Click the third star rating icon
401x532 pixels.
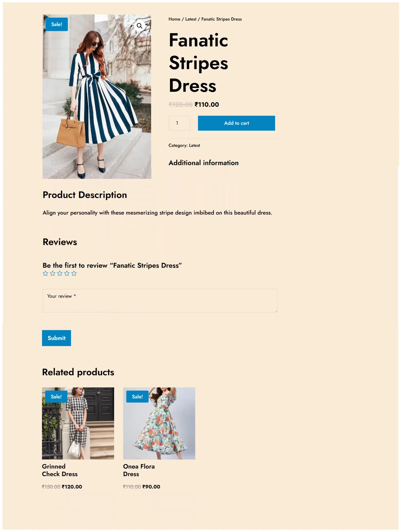(59, 273)
